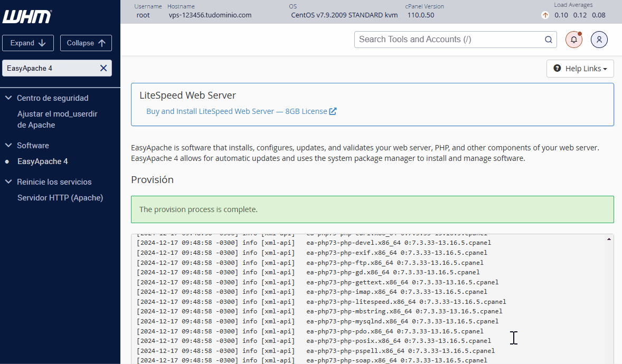This screenshot has width=622, height=364.
Task: Click the log line for ea-php73-php-devel
Action: pos(314,243)
